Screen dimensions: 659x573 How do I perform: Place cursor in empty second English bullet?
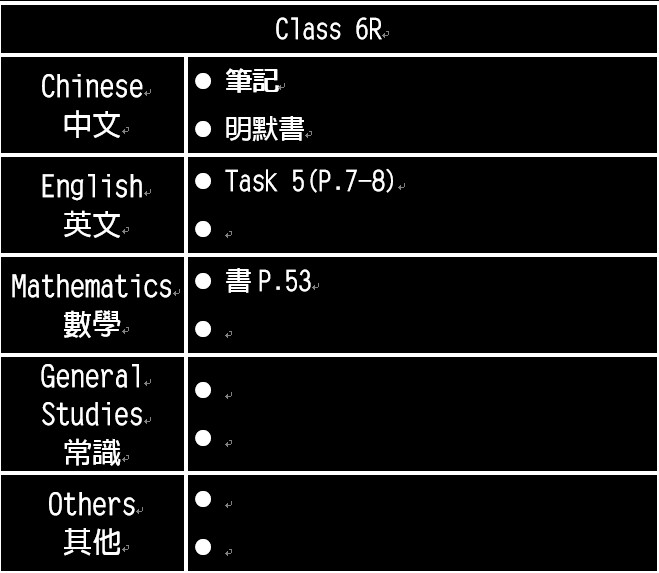tap(228, 230)
